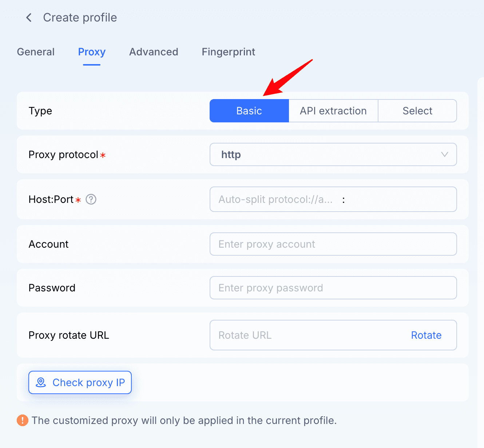This screenshot has height=448, width=484.
Task: Click the chevron on the http selector
Action: pyautogui.click(x=444, y=154)
